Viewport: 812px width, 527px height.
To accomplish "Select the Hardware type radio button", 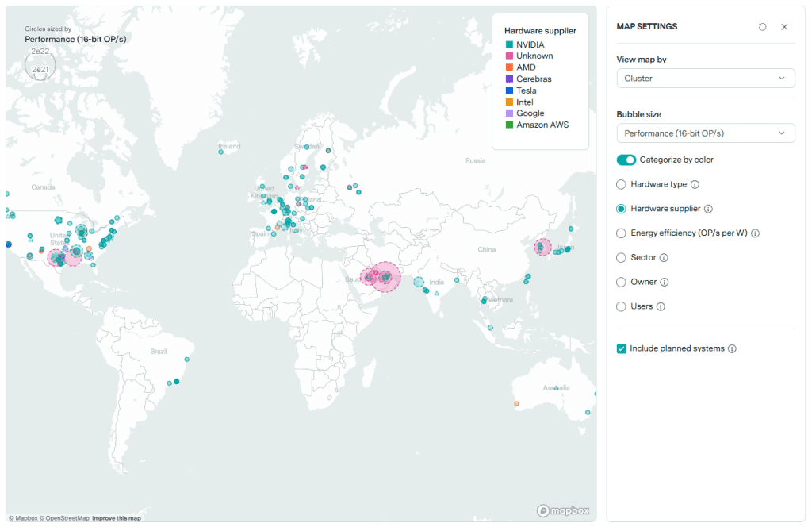I will [621, 184].
